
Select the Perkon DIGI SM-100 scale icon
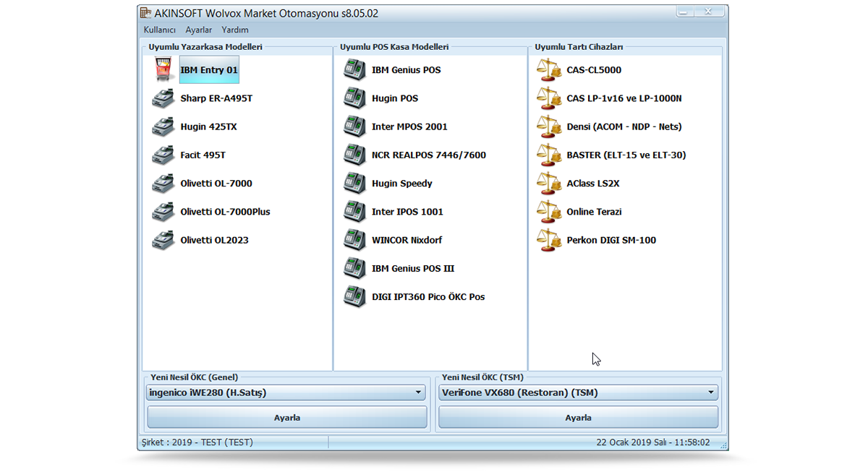pyautogui.click(x=549, y=240)
